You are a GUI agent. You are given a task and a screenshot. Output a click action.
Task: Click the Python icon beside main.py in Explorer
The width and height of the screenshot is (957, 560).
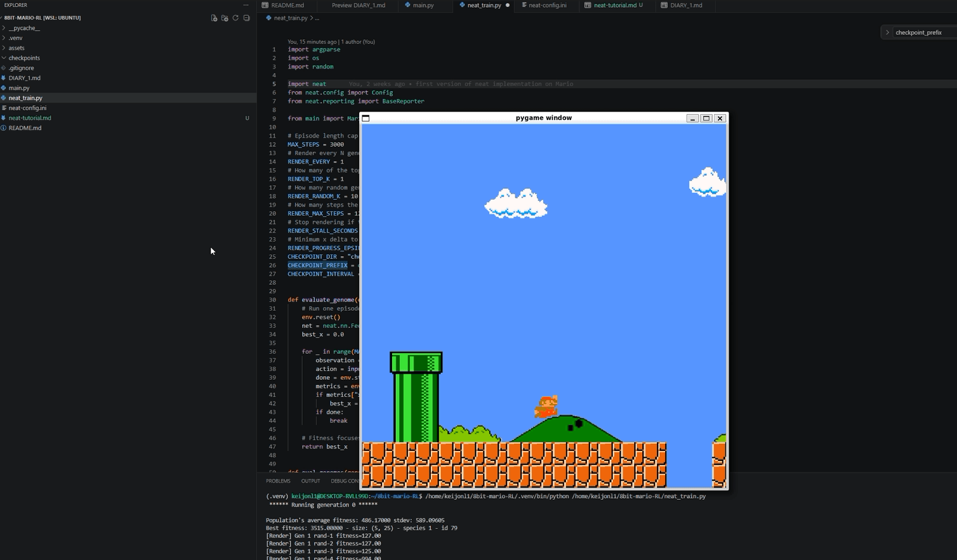pos(4,88)
